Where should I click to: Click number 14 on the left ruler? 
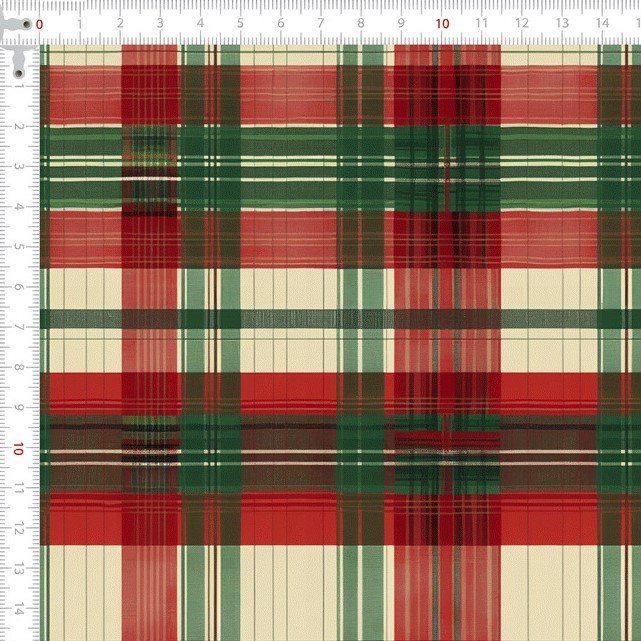(x=19, y=609)
